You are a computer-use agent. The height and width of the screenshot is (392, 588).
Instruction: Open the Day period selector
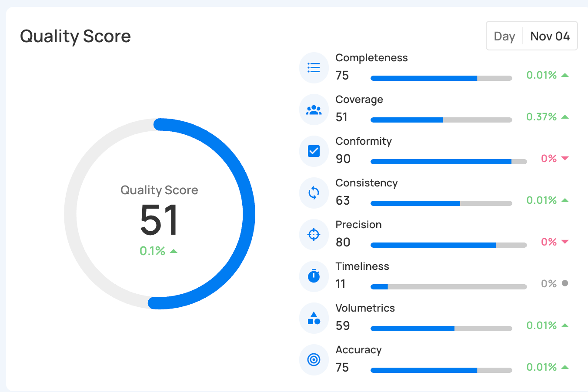pyautogui.click(x=504, y=36)
